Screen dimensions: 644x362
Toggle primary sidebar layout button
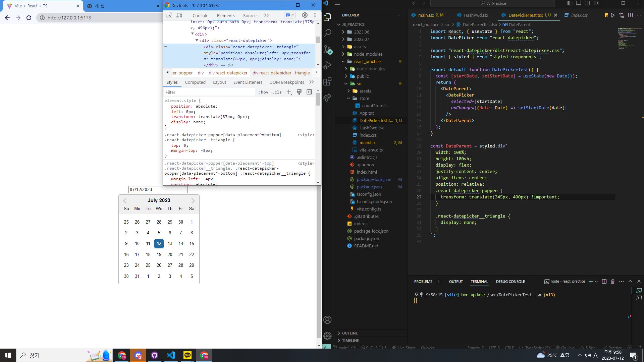pos(570,3)
